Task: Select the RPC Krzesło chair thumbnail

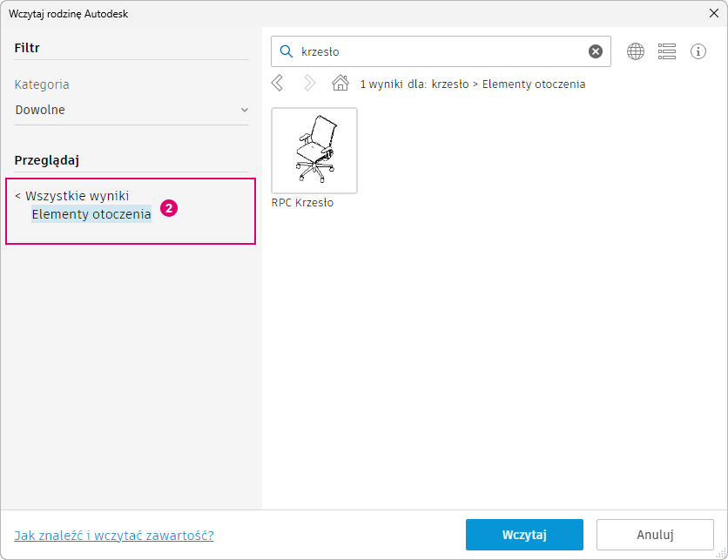Action: 314,151
